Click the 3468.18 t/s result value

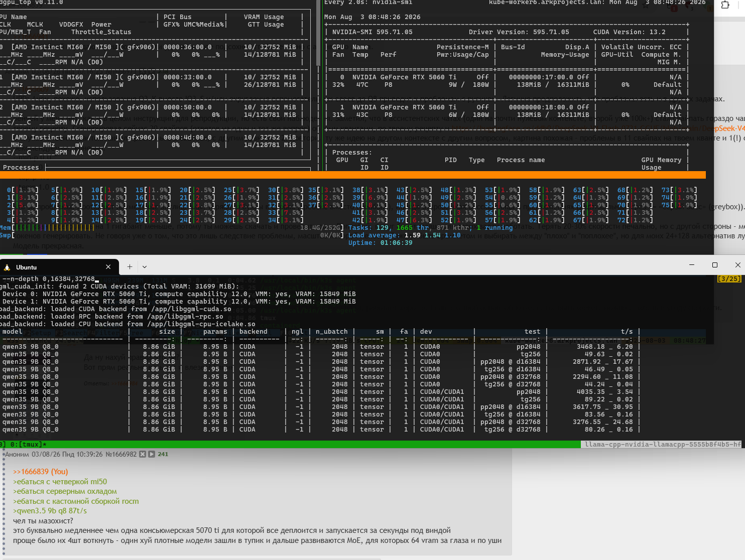[591, 347]
